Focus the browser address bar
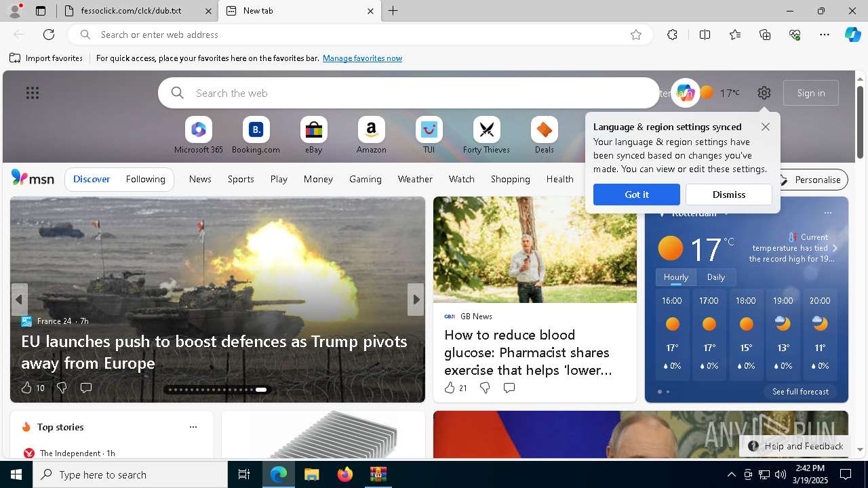The height and width of the screenshot is (488, 868). tap(359, 35)
